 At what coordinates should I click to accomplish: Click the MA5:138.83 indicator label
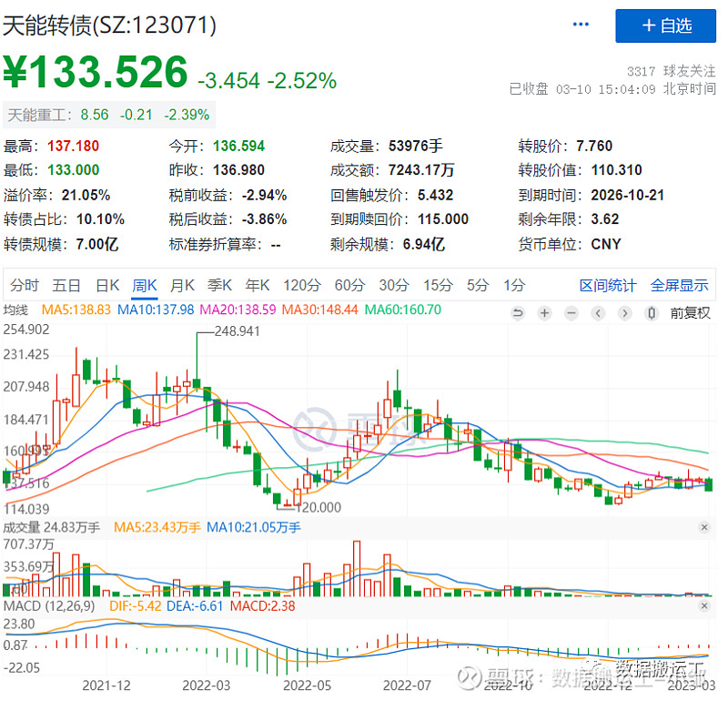pyautogui.click(x=76, y=310)
